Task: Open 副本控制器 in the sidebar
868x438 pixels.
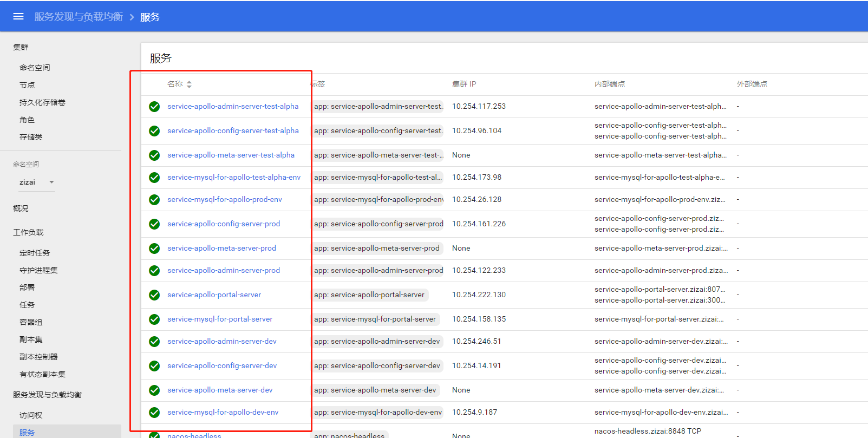Action: pos(38,357)
